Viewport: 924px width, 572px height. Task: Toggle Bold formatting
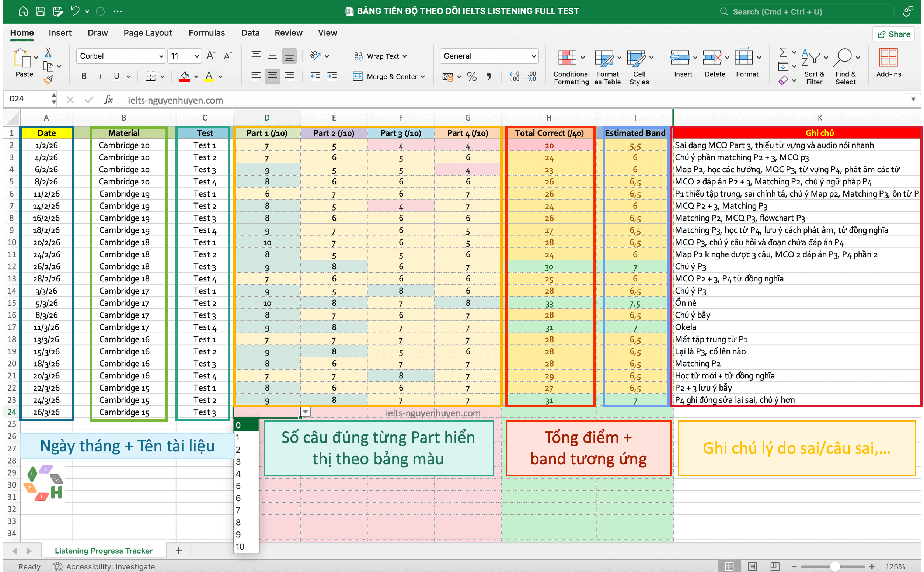[84, 77]
